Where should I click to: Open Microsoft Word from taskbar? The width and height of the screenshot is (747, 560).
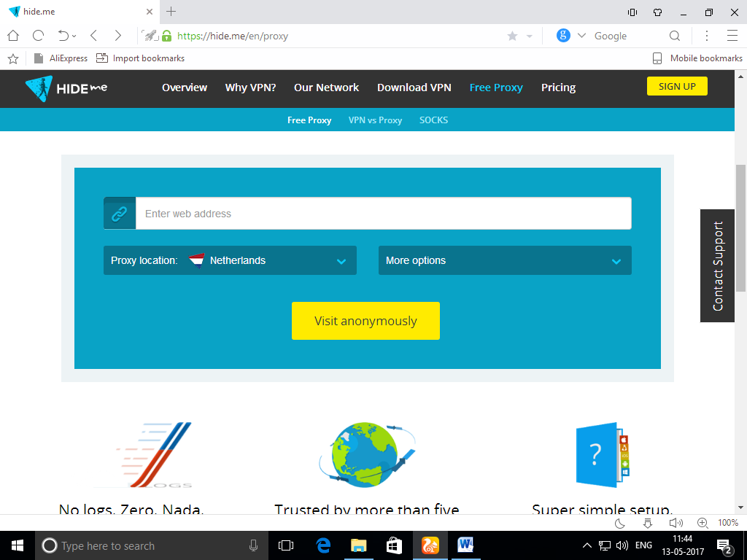465,545
